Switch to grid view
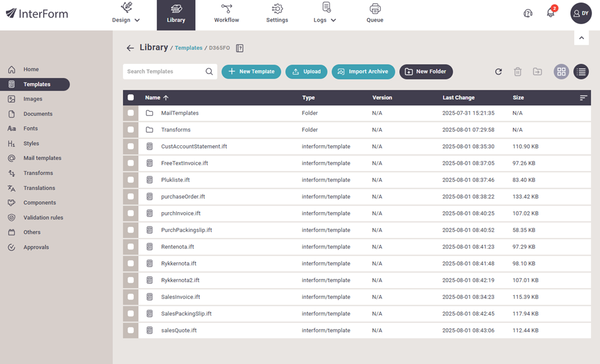This screenshot has width=600, height=364. click(x=561, y=72)
